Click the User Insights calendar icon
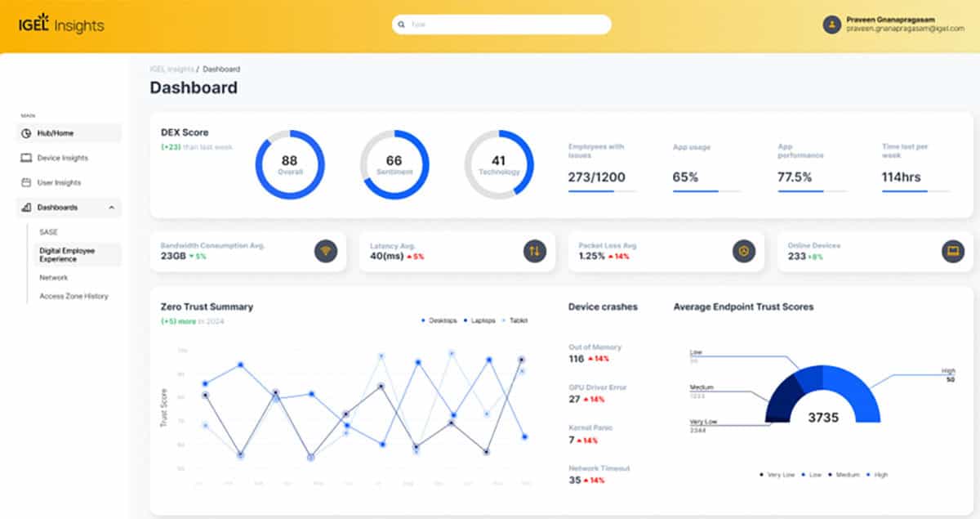 pos(26,182)
